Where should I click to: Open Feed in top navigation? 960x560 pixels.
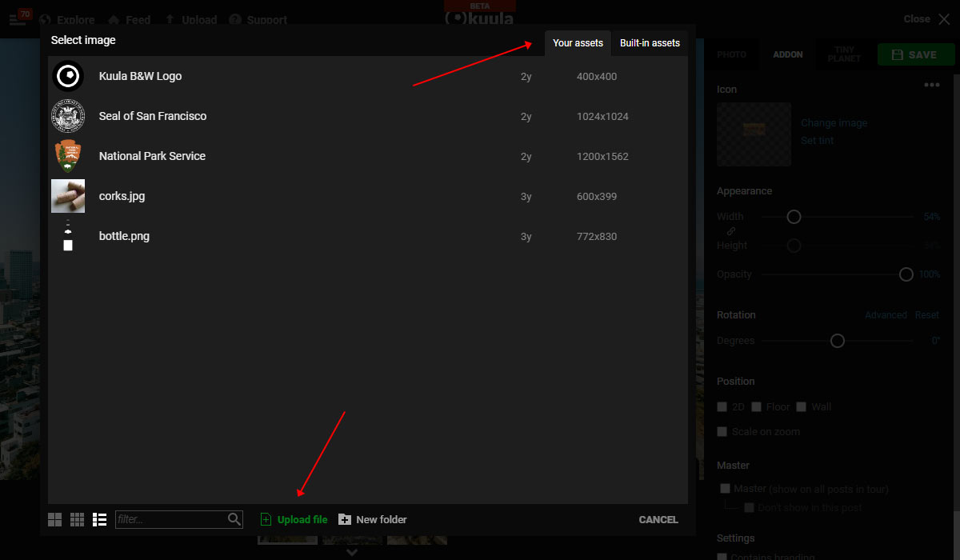click(x=130, y=20)
